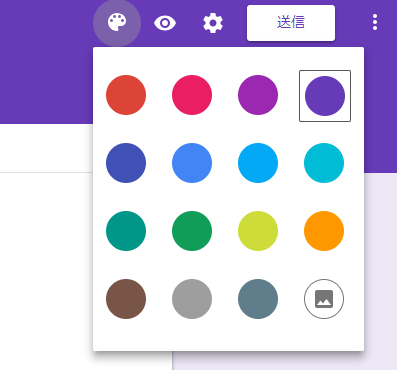
Task: Open the three-dot more options menu
Action: (x=375, y=22)
